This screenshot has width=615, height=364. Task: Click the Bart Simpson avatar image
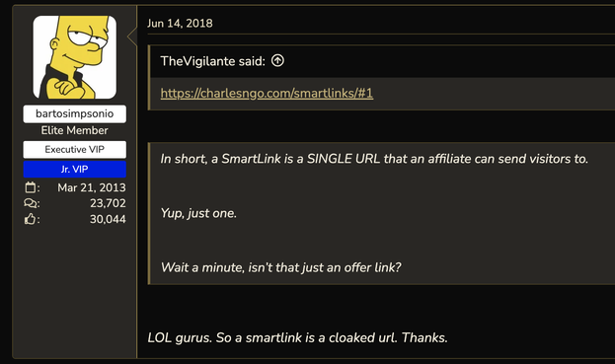coord(74,57)
